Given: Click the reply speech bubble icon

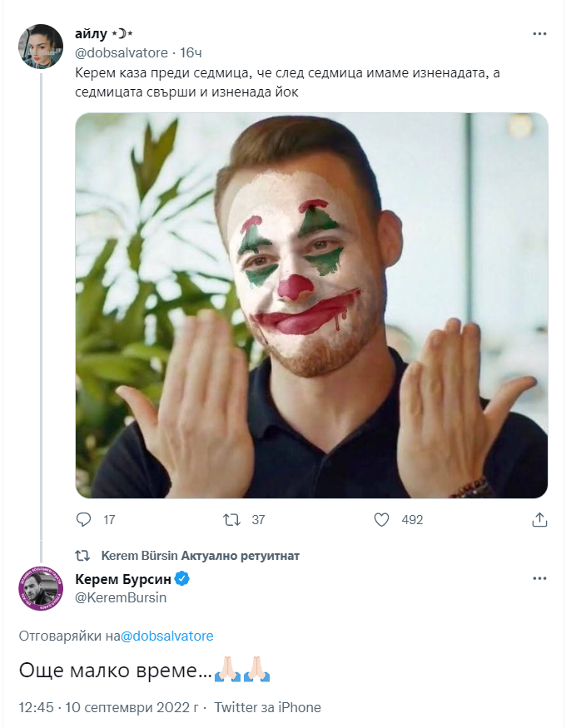Looking at the screenshot, I should click(83, 519).
